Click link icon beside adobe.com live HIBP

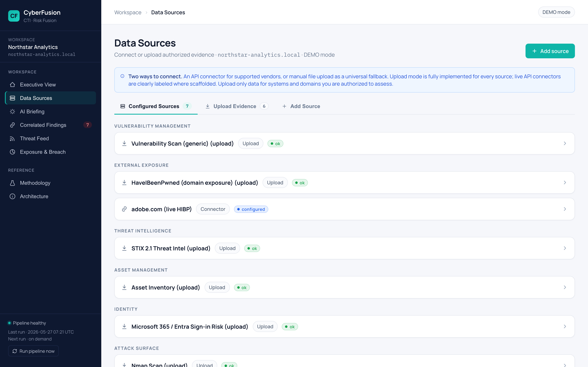pos(124,209)
